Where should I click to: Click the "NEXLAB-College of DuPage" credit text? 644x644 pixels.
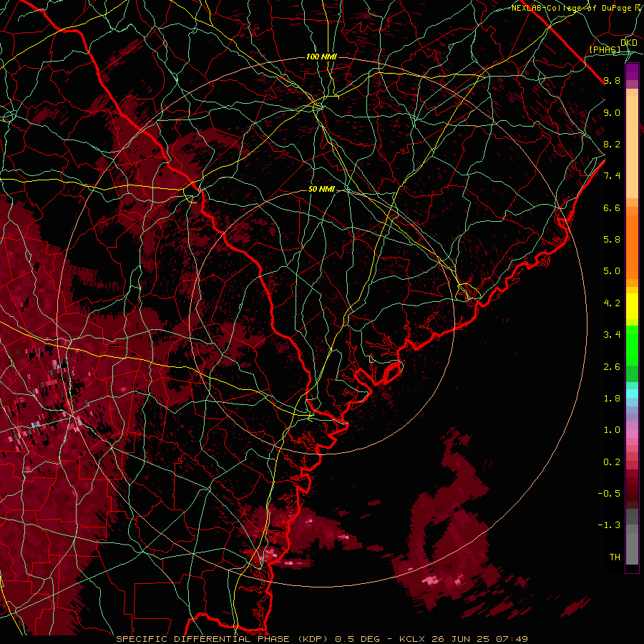(x=571, y=8)
